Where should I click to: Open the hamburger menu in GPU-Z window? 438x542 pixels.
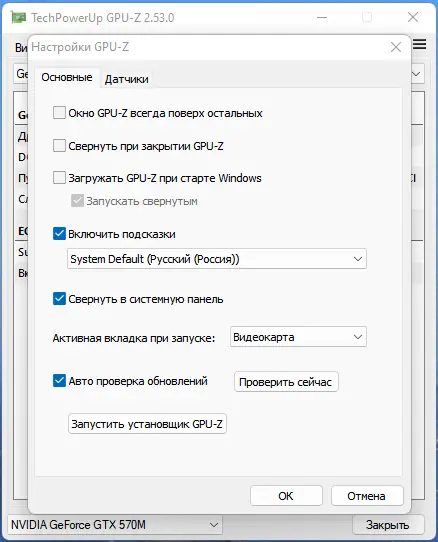(x=420, y=44)
